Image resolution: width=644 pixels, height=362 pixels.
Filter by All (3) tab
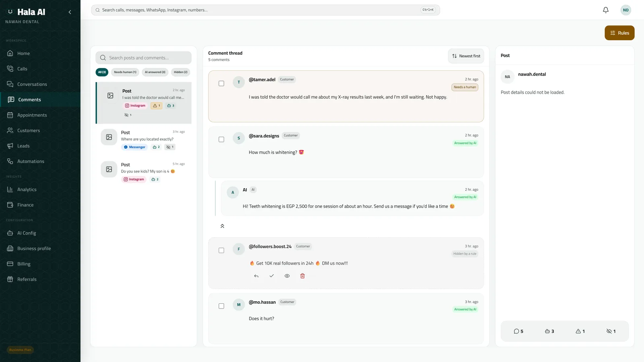point(102,72)
